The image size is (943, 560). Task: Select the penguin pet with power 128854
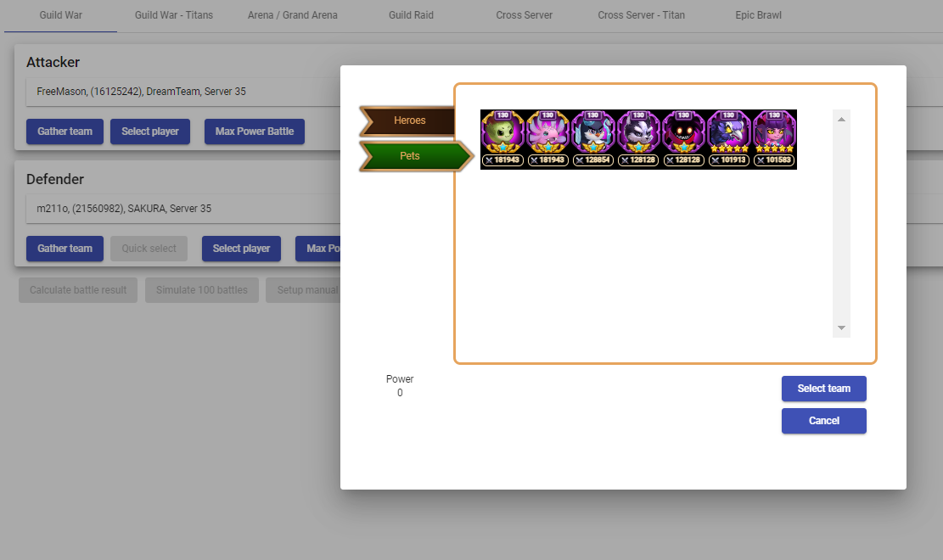click(x=593, y=139)
